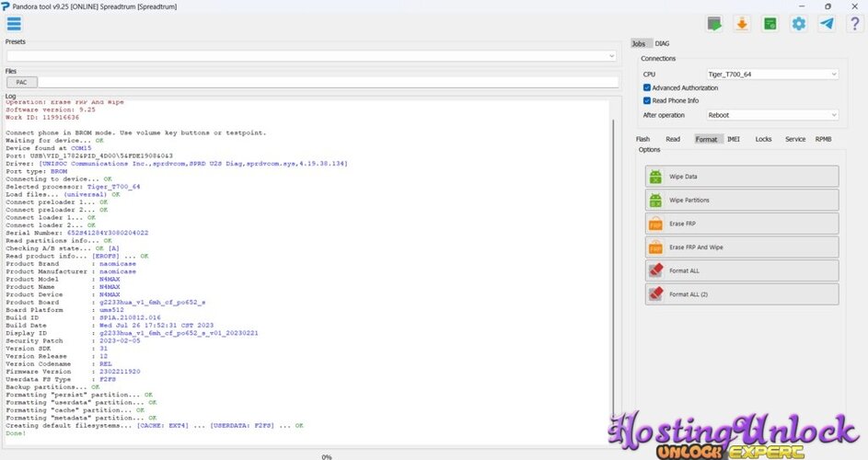Click the eraser icon on Format ALL

(655, 270)
